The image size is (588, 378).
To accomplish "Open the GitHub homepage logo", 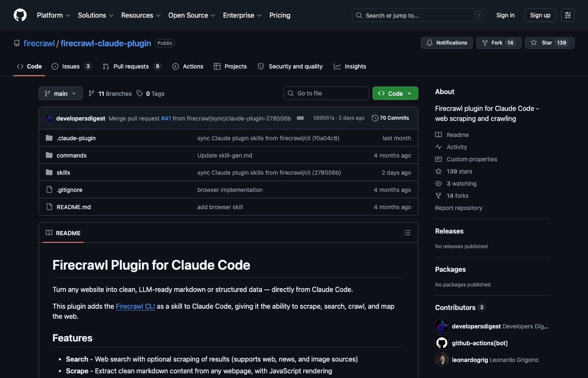I will coord(20,15).
